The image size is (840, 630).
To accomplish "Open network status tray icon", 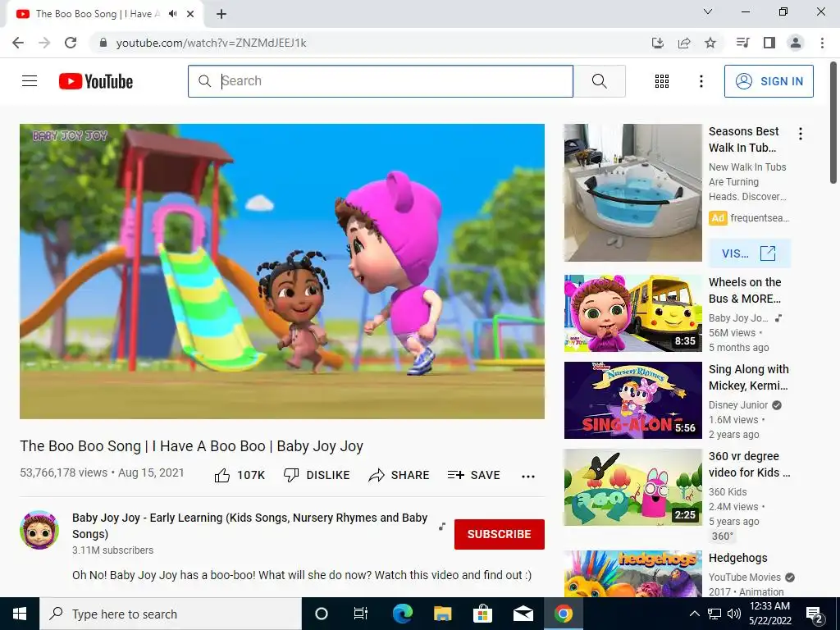I will click(714, 614).
